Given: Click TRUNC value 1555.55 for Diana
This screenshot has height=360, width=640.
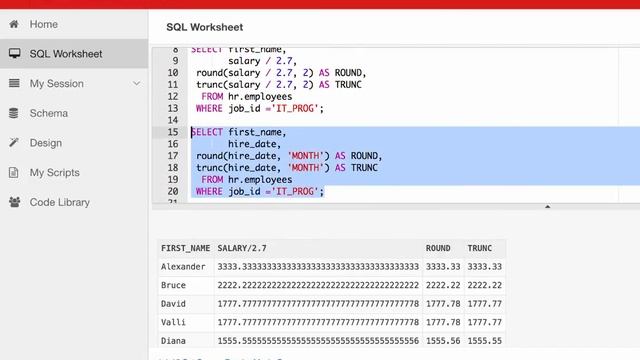Looking at the screenshot, I should click(484, 340).
